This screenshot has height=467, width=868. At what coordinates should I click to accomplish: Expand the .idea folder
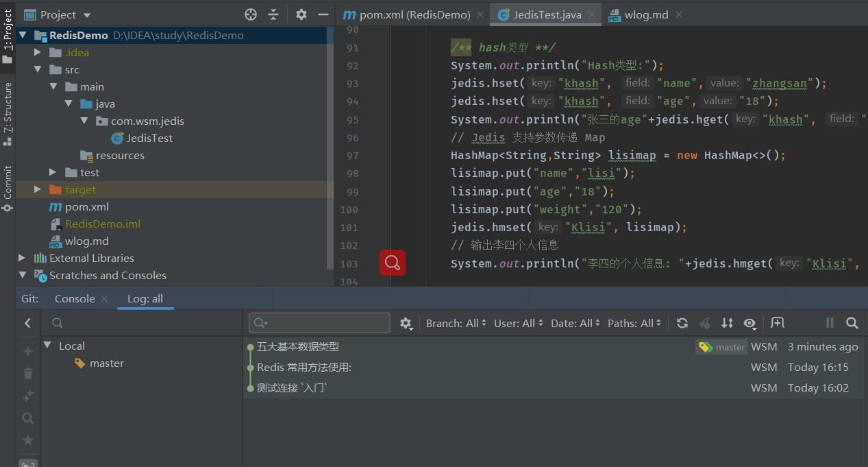pyautogui.click(x=38, y=52)
